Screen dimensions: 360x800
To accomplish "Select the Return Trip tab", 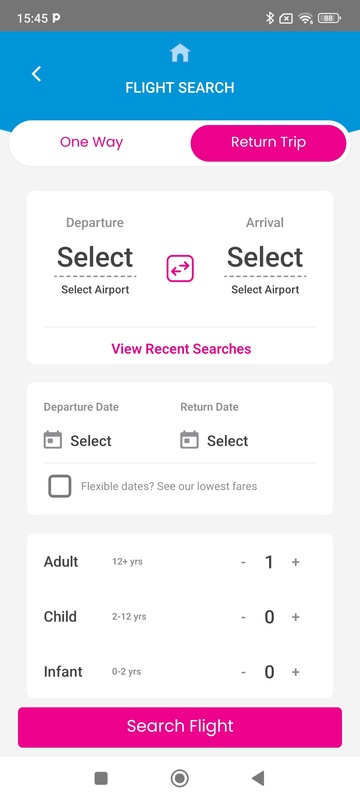I will pos(268,143).
